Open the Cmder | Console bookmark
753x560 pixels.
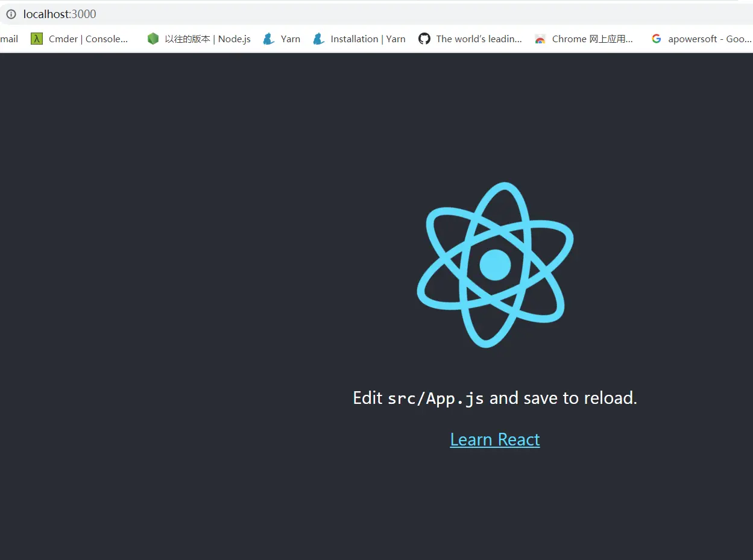point(80,39)
